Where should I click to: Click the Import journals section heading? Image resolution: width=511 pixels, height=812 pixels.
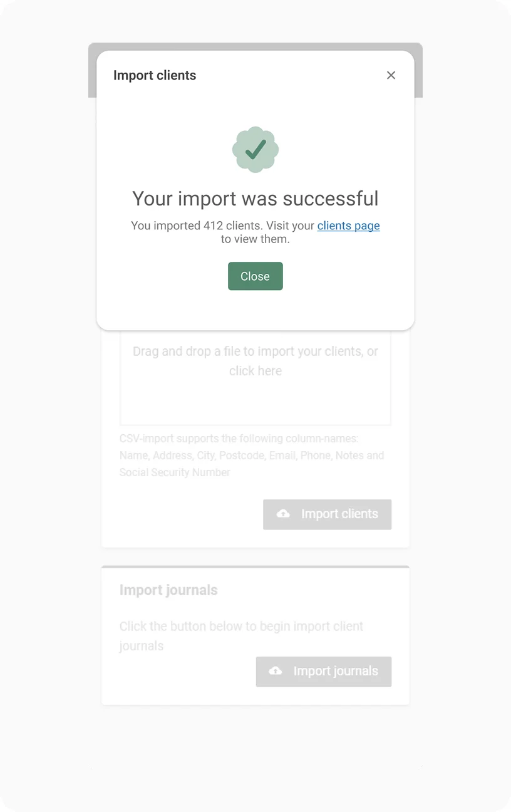click(168, 590)
